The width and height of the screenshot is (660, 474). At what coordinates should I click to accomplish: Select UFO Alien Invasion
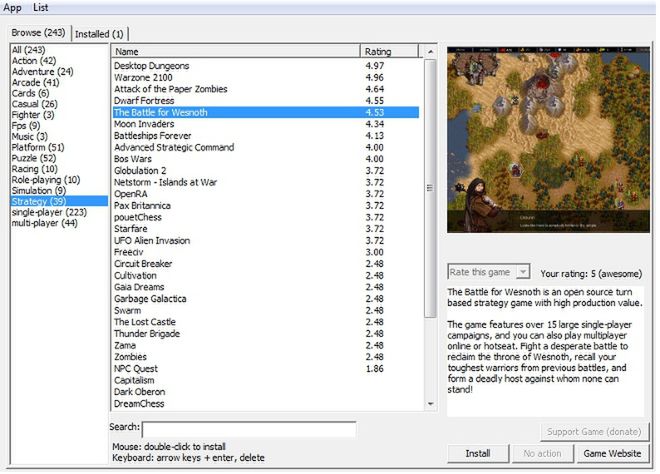(266, 241)
